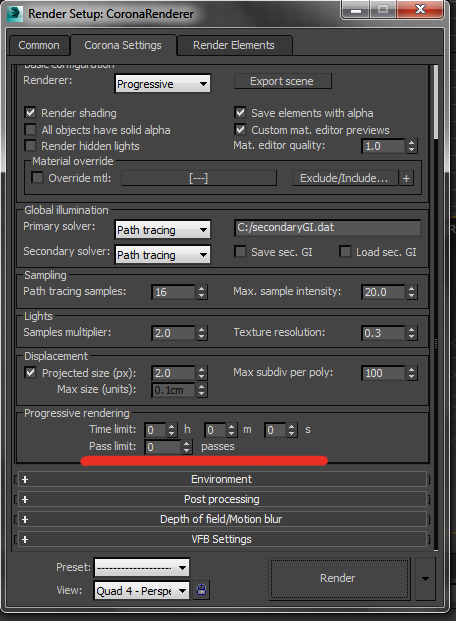Image resolution: width=456 pixels, height=621 pixels.
Task: Select the Corona Settings tab
Action: [123, 45]
